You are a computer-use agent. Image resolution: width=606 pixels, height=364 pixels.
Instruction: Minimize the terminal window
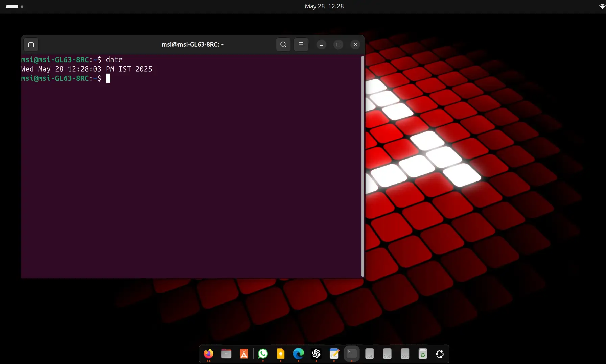[321, 45]
